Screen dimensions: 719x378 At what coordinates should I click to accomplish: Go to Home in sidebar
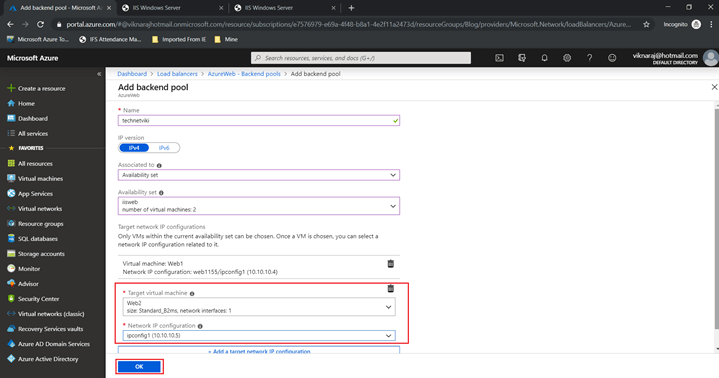[21, 103]
